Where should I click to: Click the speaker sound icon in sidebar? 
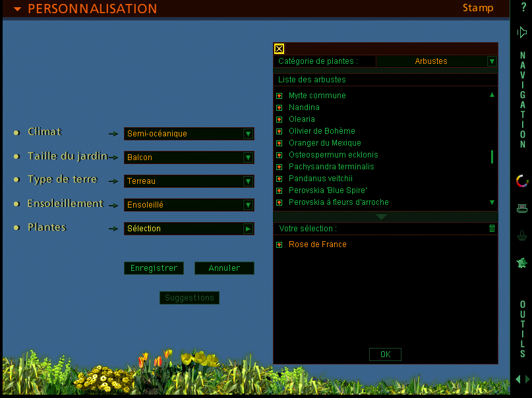[x=522, y=32]
